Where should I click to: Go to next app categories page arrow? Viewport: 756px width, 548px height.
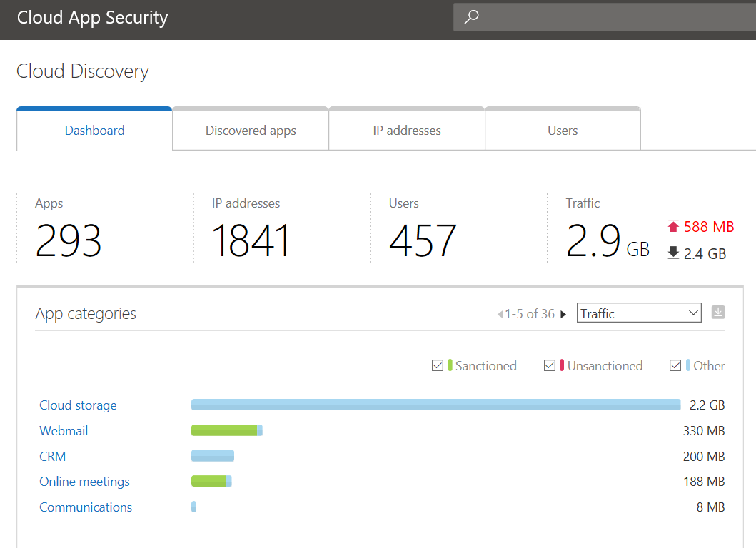point(563,314)
